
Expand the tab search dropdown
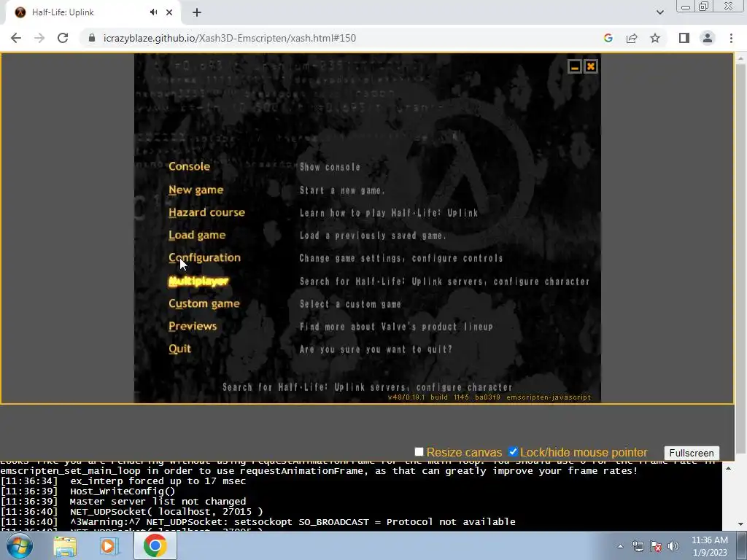click(x=659, y=12)
